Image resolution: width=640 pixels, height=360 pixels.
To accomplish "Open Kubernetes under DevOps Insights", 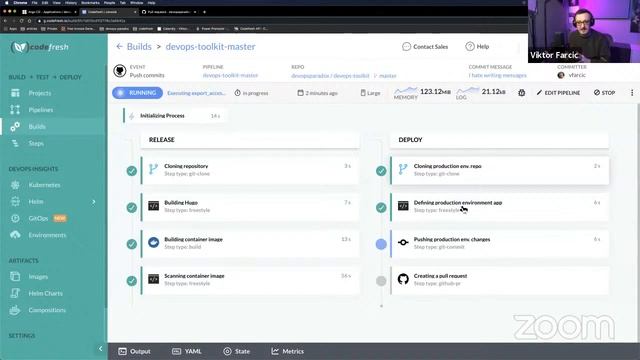I will [44, 185].
